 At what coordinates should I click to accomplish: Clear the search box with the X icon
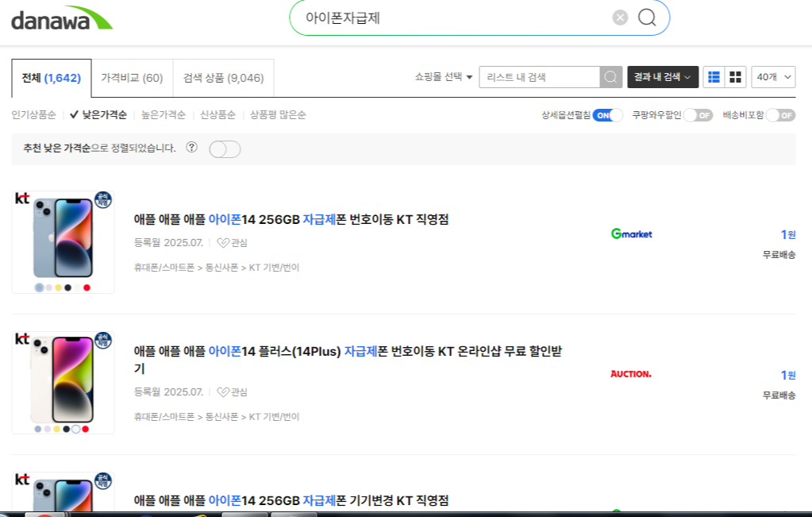click(620, 17)
